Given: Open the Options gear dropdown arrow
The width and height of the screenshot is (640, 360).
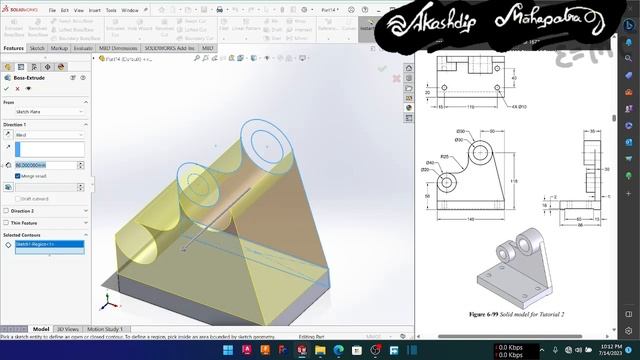Looking at the screenshot, I should click(312, 10).
